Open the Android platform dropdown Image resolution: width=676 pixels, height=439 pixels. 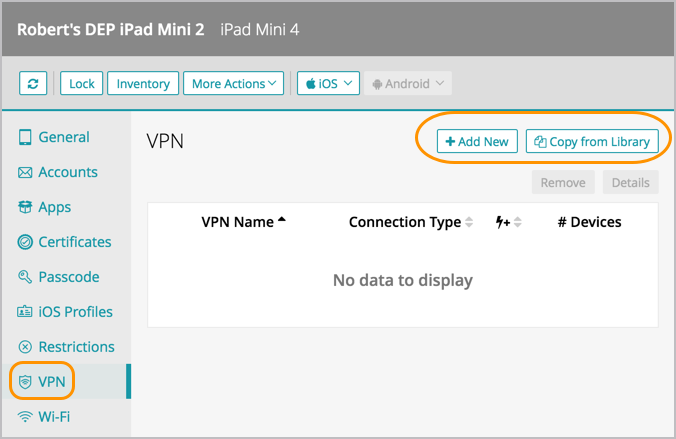[408, 84]
